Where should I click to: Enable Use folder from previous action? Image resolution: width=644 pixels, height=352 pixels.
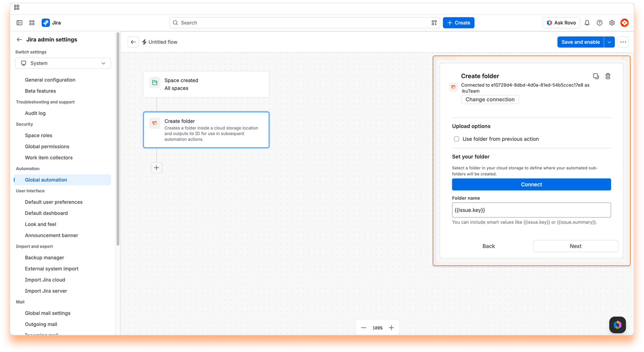(x=457, y=139)
